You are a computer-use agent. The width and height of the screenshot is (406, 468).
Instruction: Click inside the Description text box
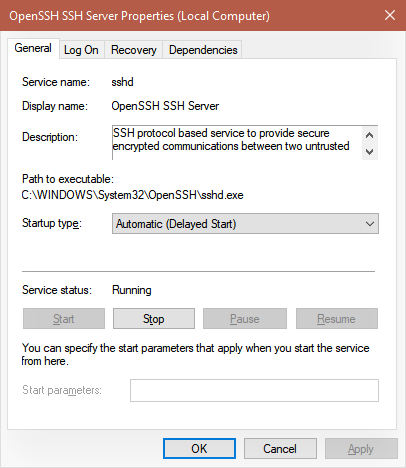[x=237, y=143]
